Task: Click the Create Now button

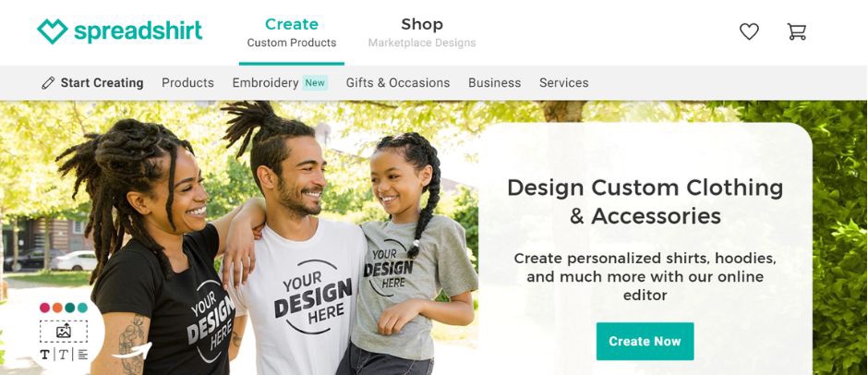Action: [645, 341]
